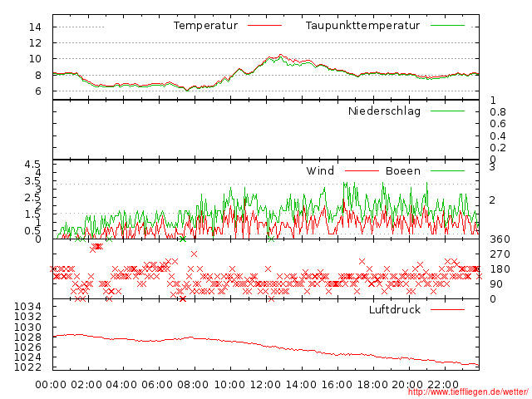Select the Niederschlag legend label
This screenshot has width=532, height=399.
[x=384, y=111]
